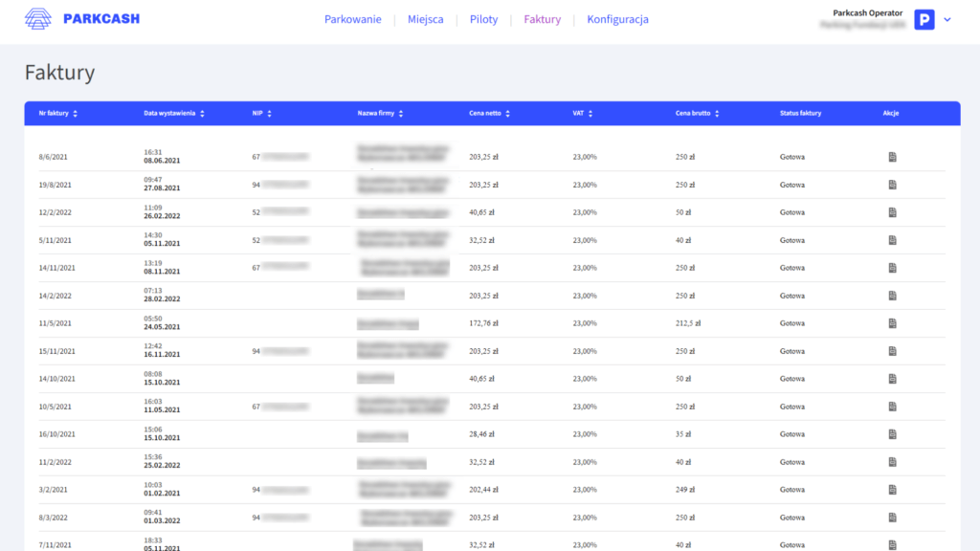The height and width of the screenshot is (551, 980).
Task: Open document icon for invoice 8/6/2021
Action: point(892,157)
